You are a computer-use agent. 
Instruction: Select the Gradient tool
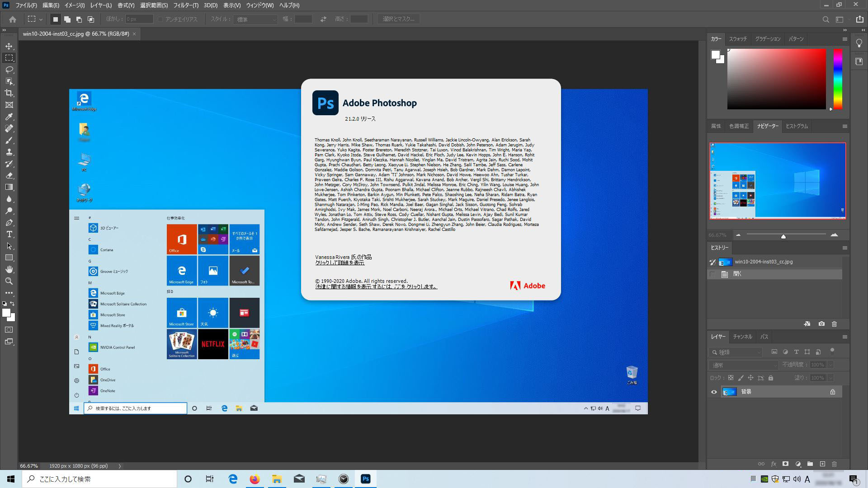[x=9, y=187]
